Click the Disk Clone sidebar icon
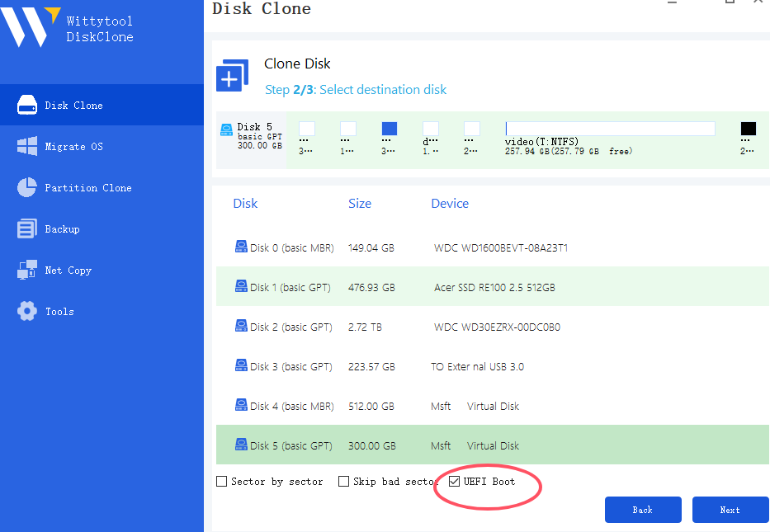This screenshot has width=770, height=532. 27,105
